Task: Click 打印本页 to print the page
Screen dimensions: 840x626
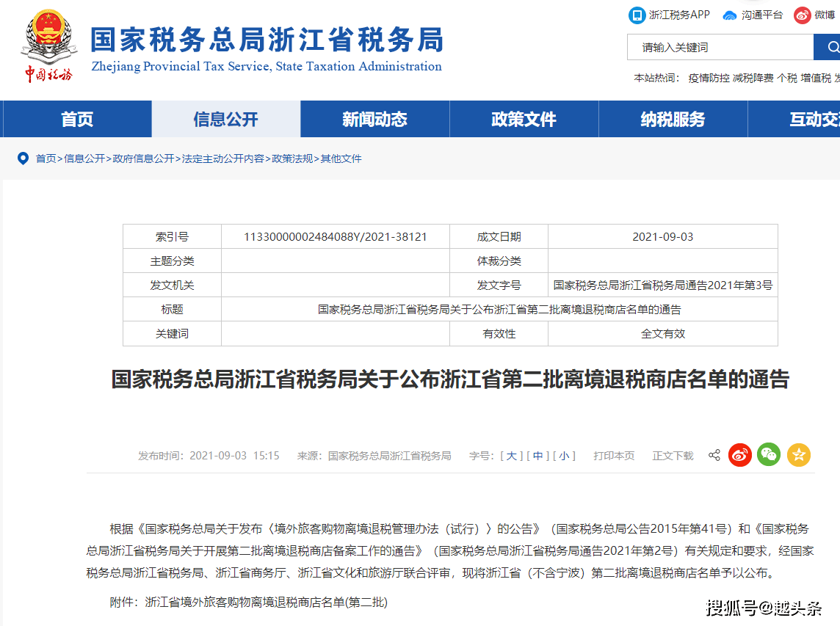Action: pyautogui.click(x=614, y=455)
